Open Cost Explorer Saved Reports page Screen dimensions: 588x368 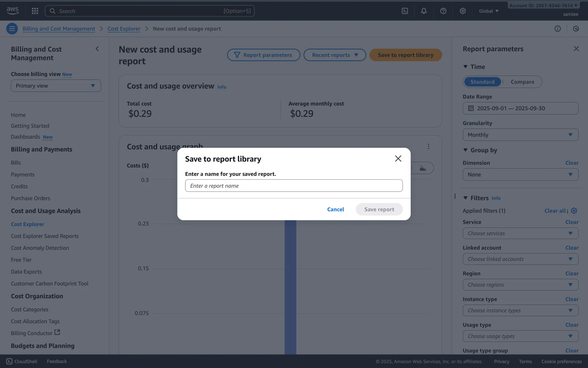click(45, 236)
